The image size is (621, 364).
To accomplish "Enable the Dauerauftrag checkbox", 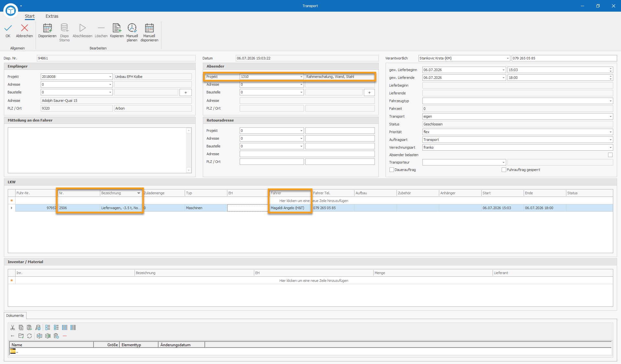I will (392, 170).
